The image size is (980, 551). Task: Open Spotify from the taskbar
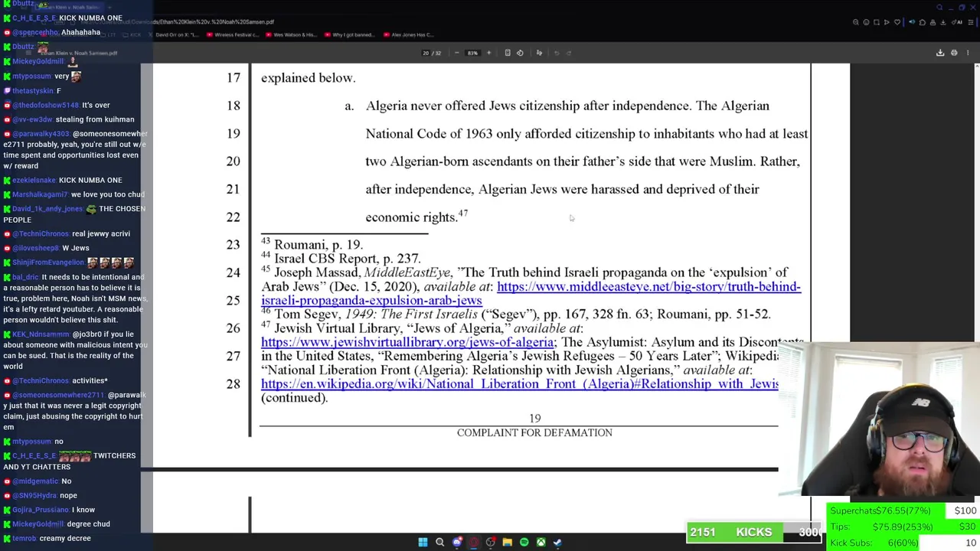[524, 542]
